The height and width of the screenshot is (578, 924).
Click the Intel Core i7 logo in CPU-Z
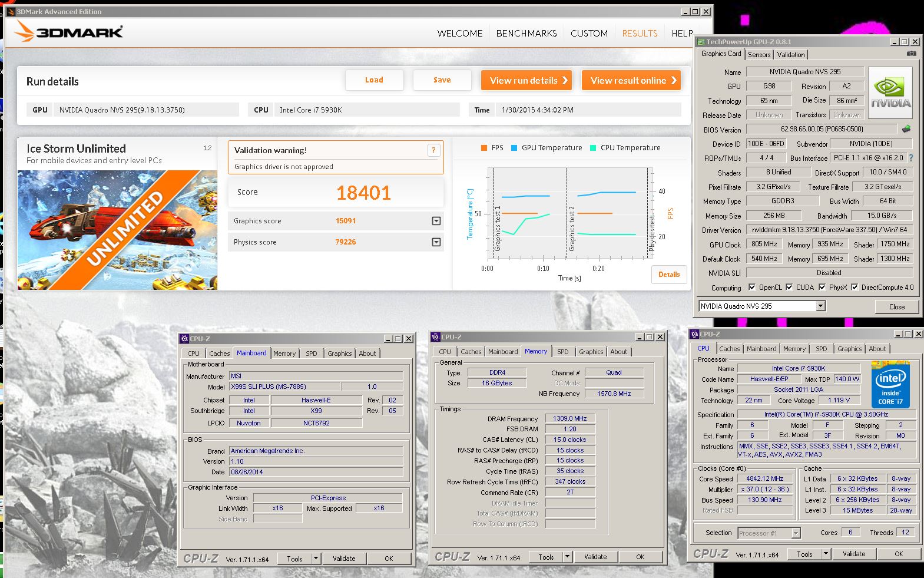(x=890, y=385)
